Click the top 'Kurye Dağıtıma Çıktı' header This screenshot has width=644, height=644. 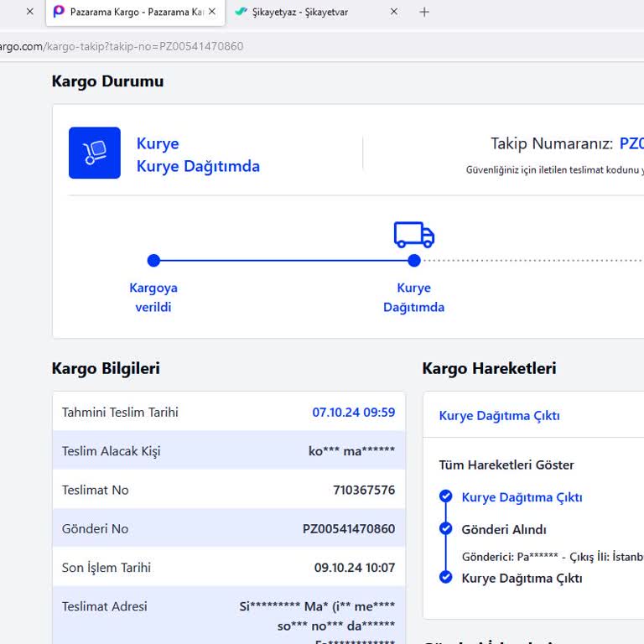pos(500,416)
